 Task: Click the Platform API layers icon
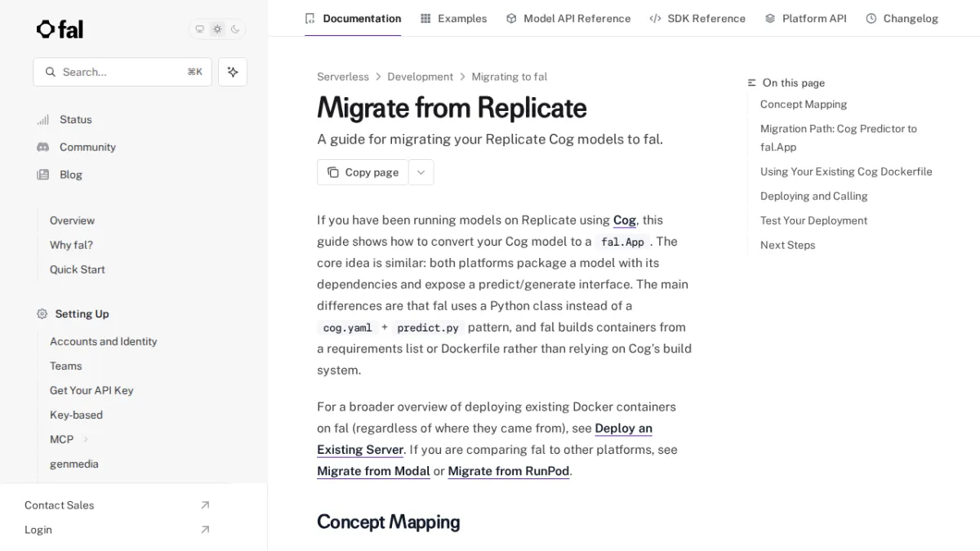(x=770, y=18)
